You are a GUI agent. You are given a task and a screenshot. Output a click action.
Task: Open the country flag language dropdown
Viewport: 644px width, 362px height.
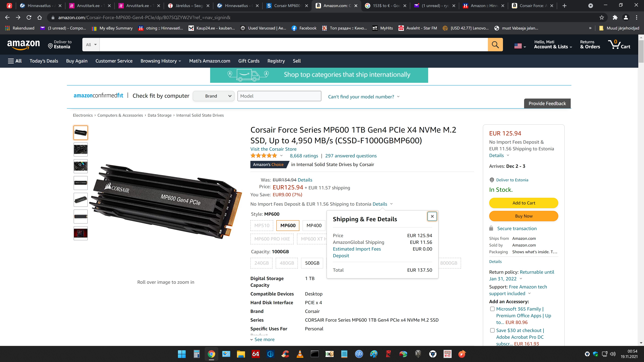point(520,46)
